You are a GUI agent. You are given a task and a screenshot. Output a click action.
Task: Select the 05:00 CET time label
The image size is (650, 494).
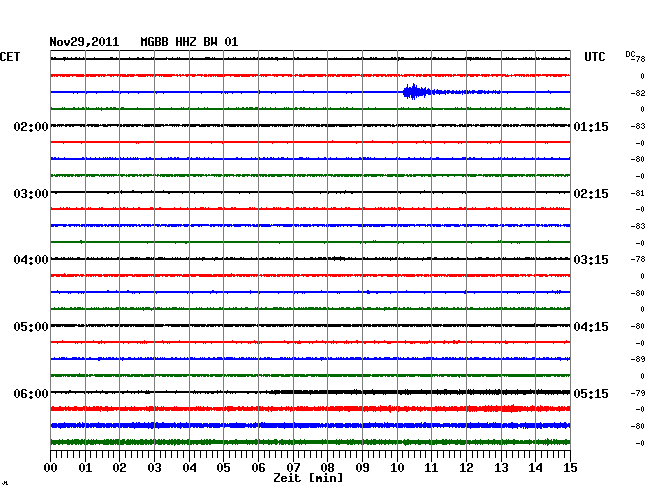click(31, 327)
